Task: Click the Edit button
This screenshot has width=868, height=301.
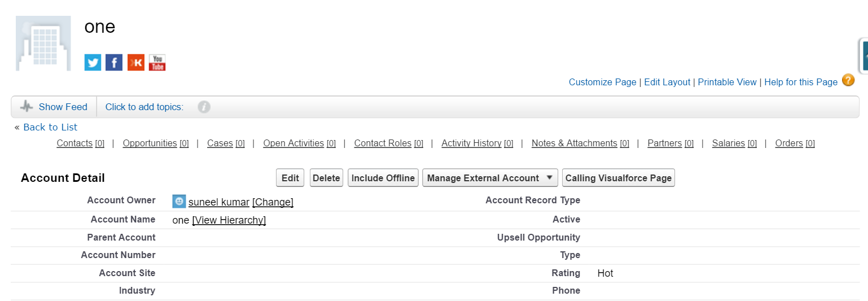Action: [x=290, y=178]
